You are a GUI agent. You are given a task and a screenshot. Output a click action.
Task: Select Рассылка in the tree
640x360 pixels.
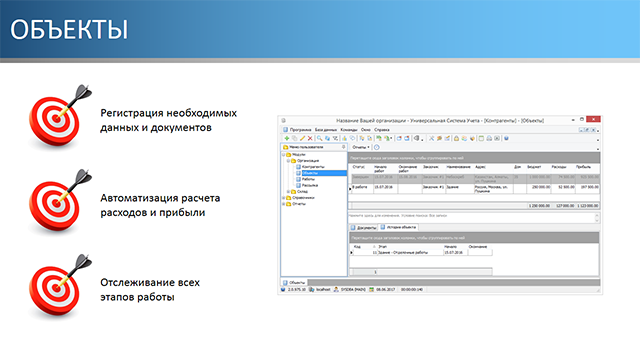310,185
